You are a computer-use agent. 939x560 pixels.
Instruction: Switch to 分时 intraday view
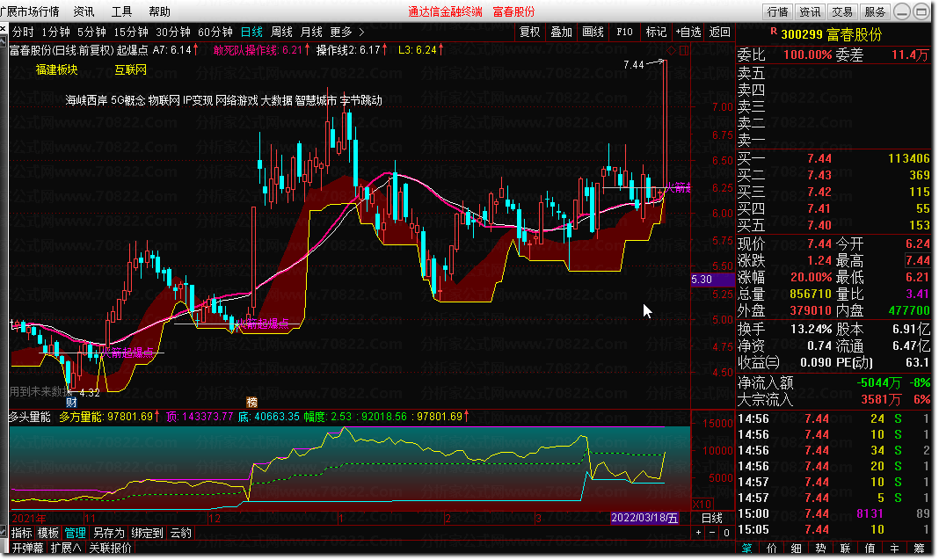(x=24, y=32)
